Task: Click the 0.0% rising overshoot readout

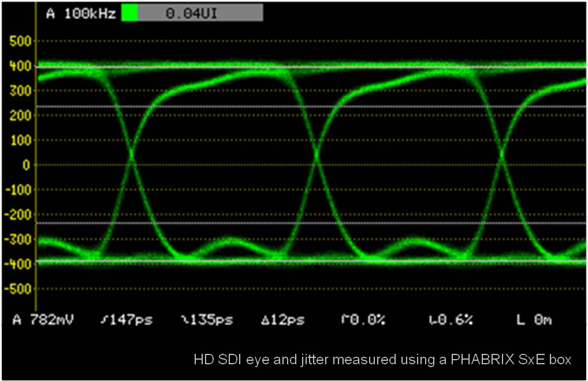Action: tap(363, 319)
